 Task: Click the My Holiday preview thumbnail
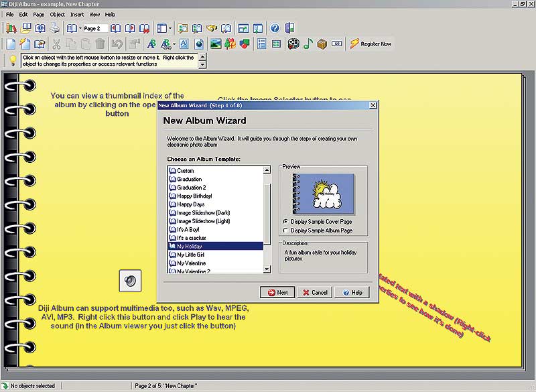(324, 194)
